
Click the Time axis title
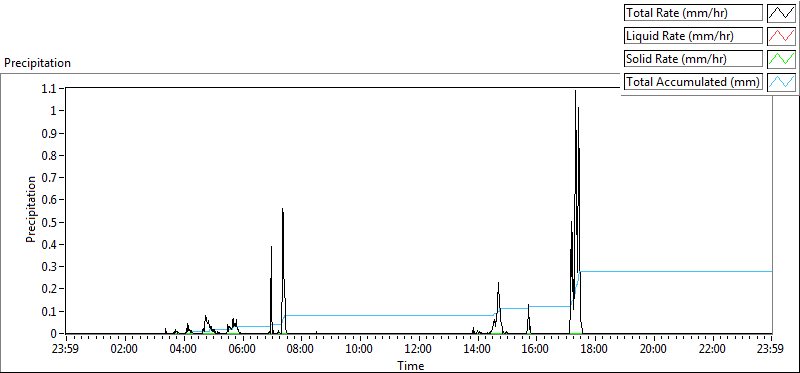411,365
